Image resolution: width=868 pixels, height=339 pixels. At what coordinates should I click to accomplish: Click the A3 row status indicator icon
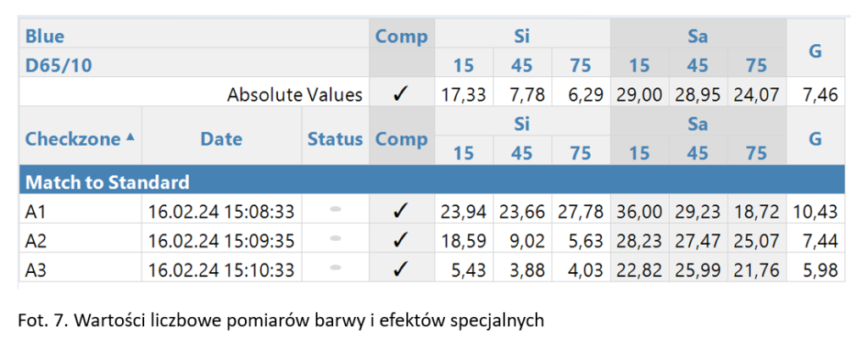336,269
